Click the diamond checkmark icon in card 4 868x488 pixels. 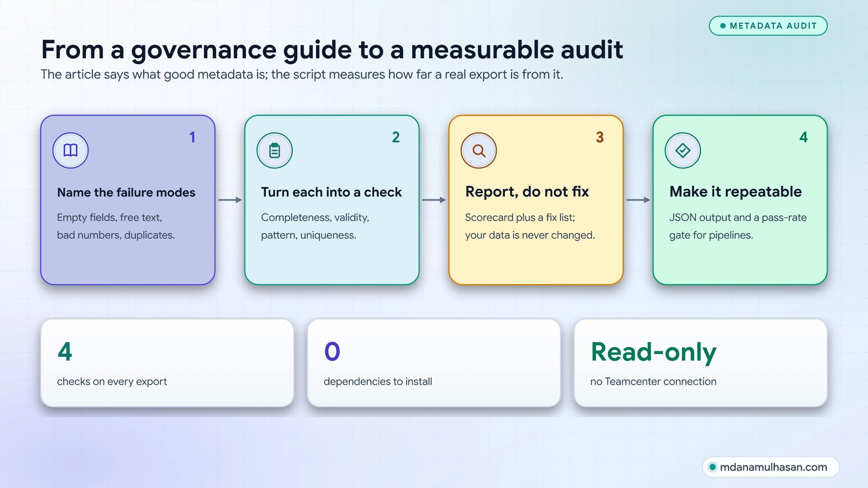[x=683, y=150]
